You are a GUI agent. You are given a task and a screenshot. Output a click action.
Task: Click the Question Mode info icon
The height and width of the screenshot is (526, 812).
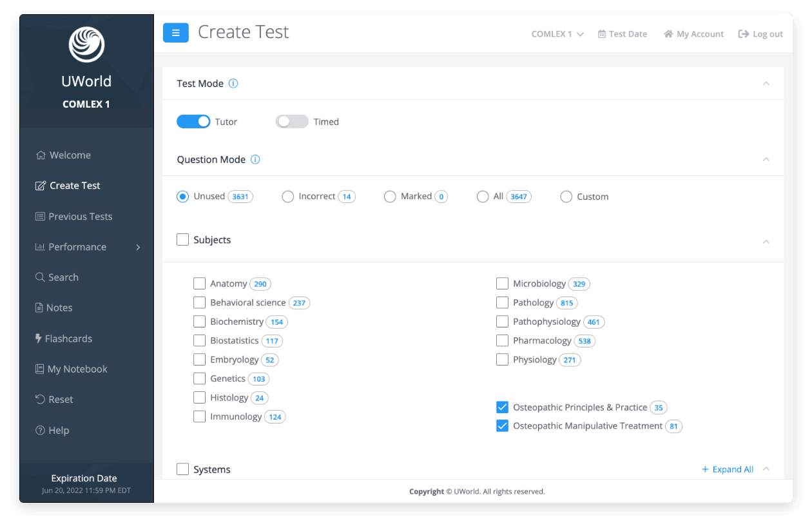(255, 159)
